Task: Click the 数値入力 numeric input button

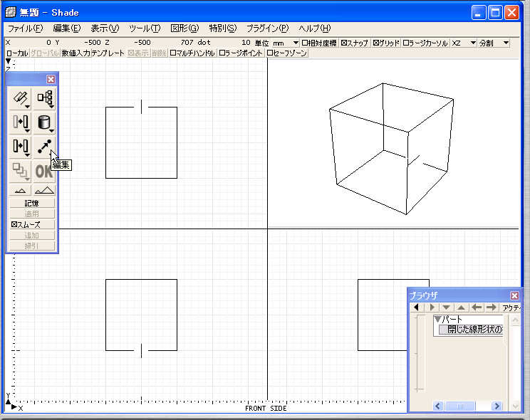Action: click(x=76, y=53)
